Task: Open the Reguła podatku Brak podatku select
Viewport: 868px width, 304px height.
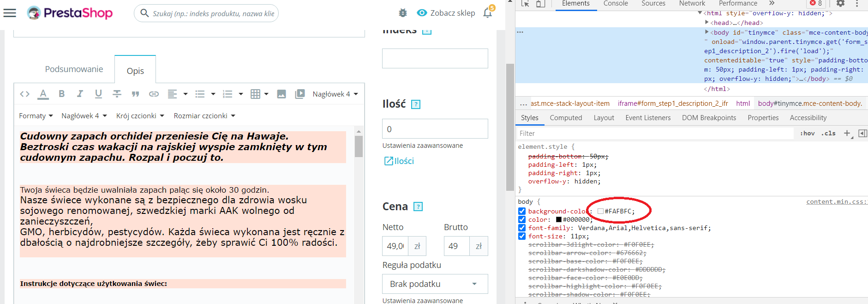Action: click(435, 284)
